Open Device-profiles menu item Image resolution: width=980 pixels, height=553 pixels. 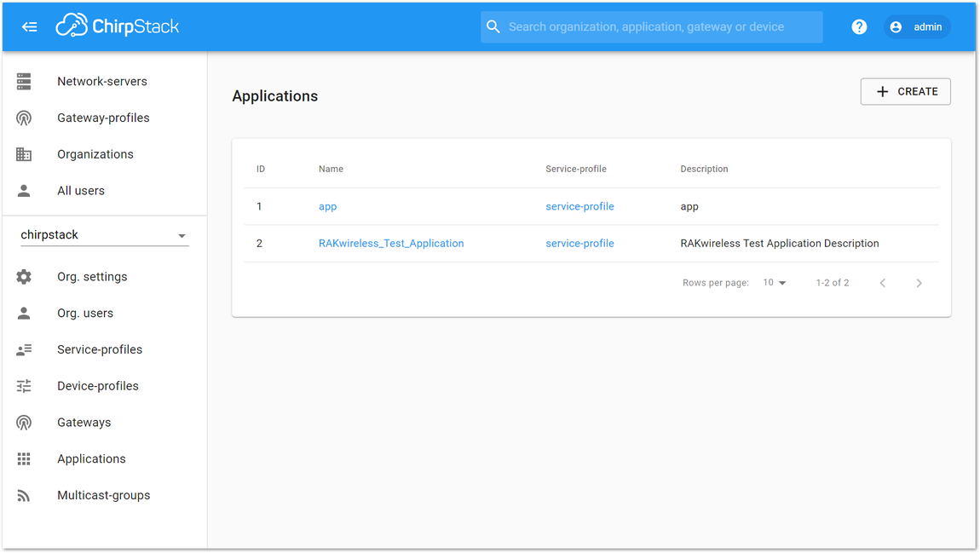click(x=104, y=386)
